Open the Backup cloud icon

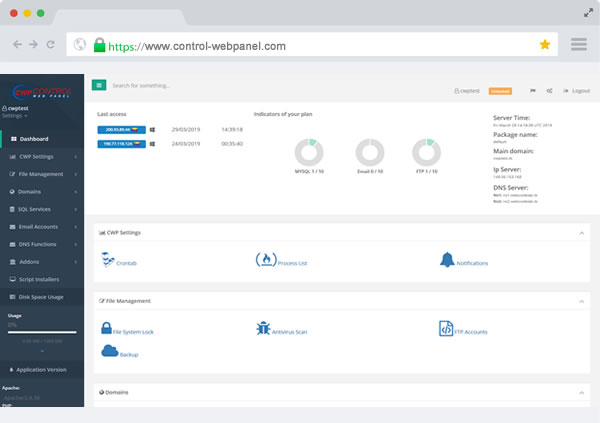pos(110,351)
